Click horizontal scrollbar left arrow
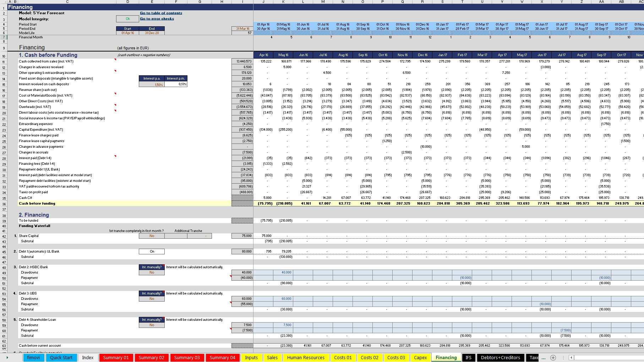The height and width of the screenshot is (362, 644). click(571, 358)
